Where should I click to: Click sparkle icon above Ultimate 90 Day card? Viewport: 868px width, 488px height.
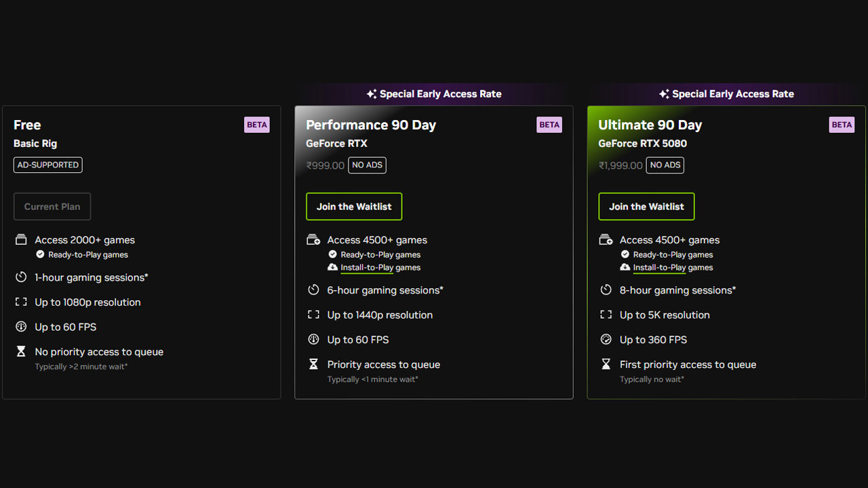664,94
